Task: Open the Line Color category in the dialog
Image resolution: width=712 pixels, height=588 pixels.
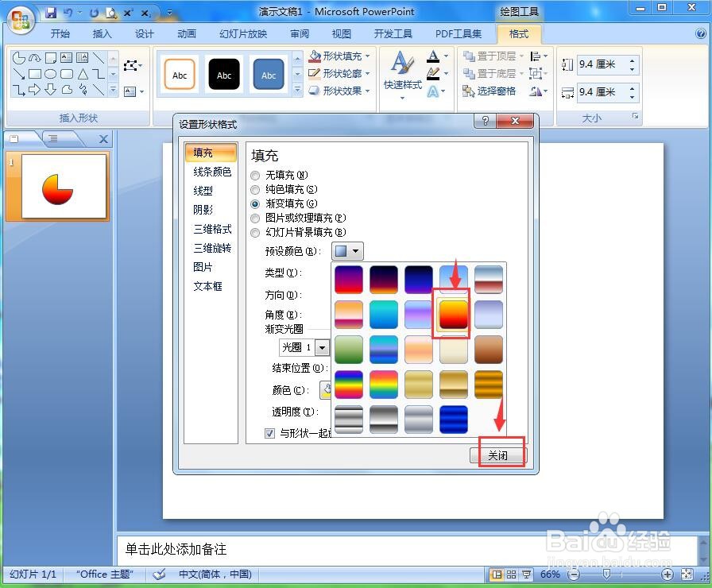Action: tap(212, 172)
